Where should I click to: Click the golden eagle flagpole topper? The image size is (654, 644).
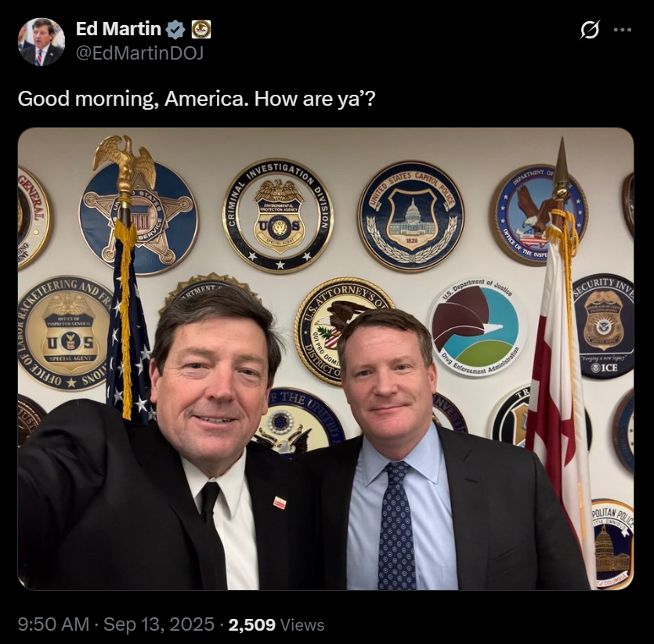pyautogui.click(x=125, y=165)
